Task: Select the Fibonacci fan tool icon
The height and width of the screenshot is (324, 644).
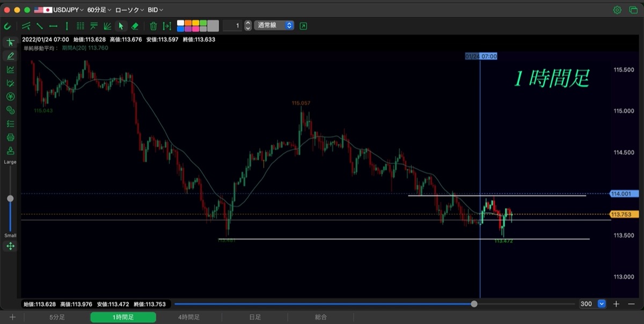Action: click(x=107, y=26)
